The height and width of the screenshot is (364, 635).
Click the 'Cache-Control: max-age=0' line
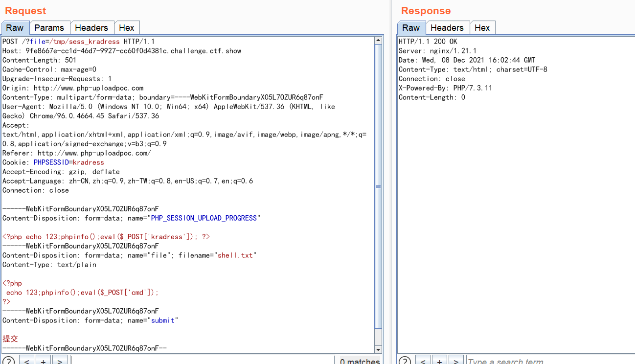(49, 69)
